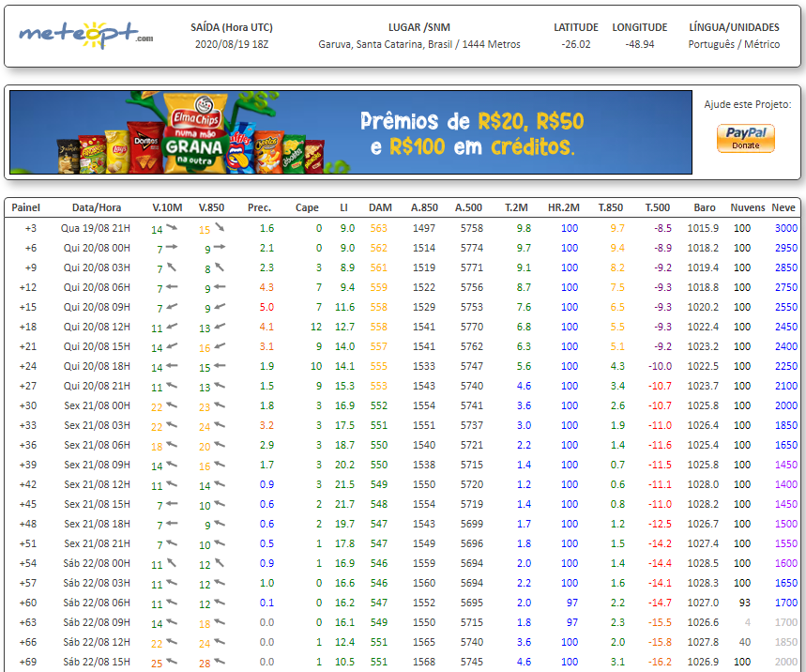Click the Sáb 22/08 12H date entry
Image resolution: width=806 pixels, height=672 pixels.
(x=97, y=642)
